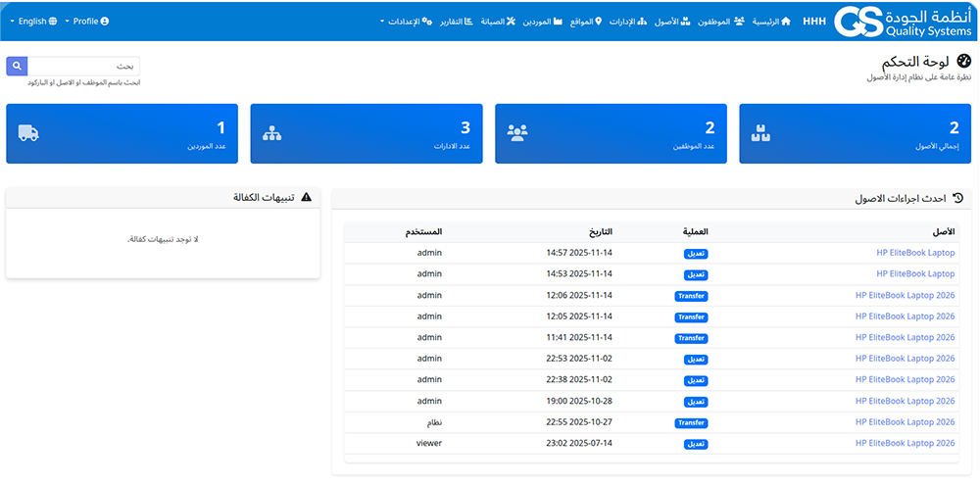Focus the search (بحث) input field

pos(84,67)
